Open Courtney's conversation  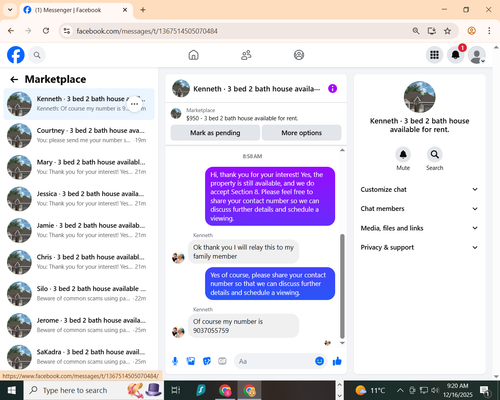79,135
